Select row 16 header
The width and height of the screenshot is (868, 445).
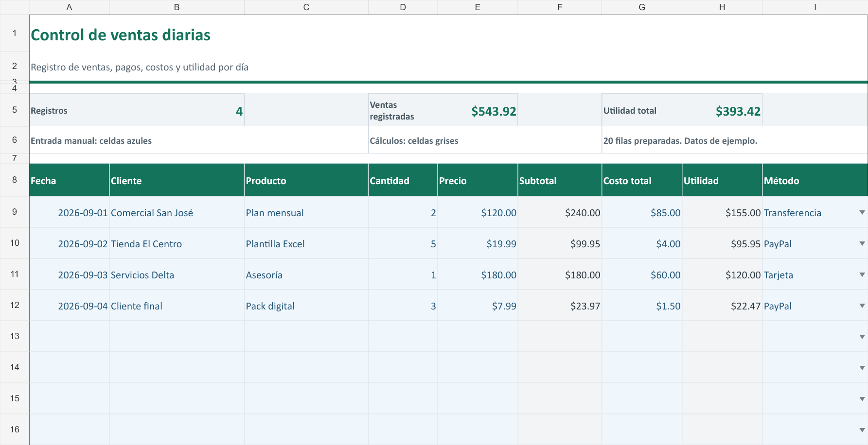[x=15, y=429]
